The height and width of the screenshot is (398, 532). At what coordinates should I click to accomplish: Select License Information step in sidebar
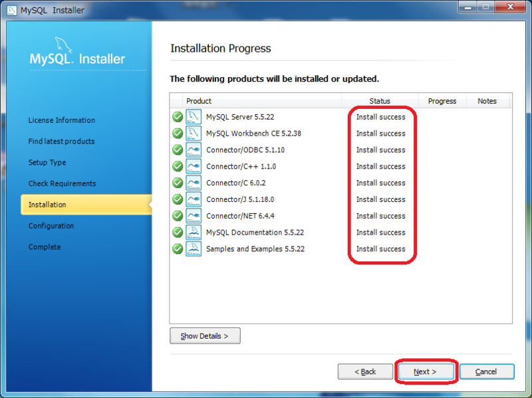(x=62, y=120)
